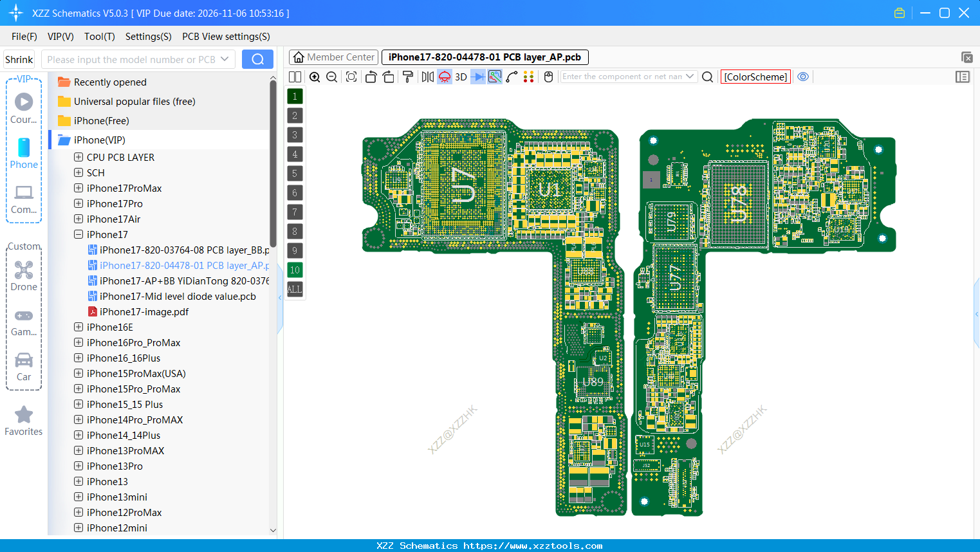Select the hand pan tool icon
Image resolution: width=980 pixels, height=552 pixels.
pos(548,77)
